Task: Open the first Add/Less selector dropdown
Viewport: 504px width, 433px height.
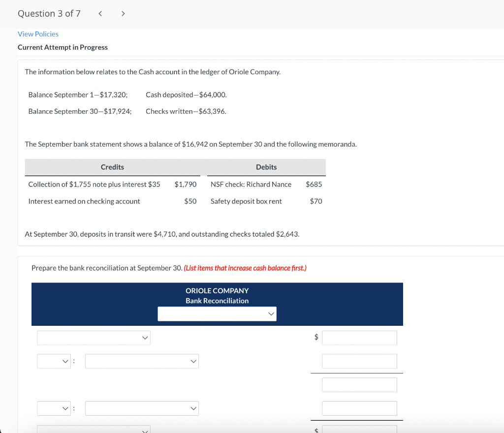Action: (54, 361)
